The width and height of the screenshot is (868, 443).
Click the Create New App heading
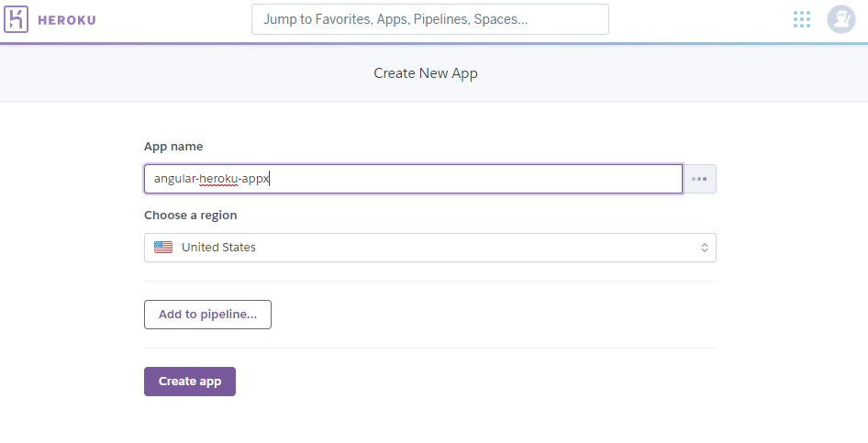click(426, 73)
